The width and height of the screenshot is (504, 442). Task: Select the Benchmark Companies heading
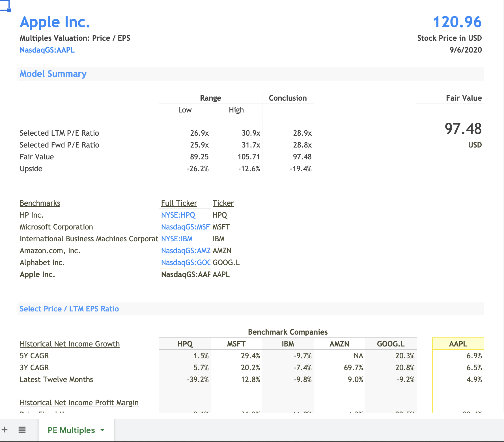coord(288,332)
